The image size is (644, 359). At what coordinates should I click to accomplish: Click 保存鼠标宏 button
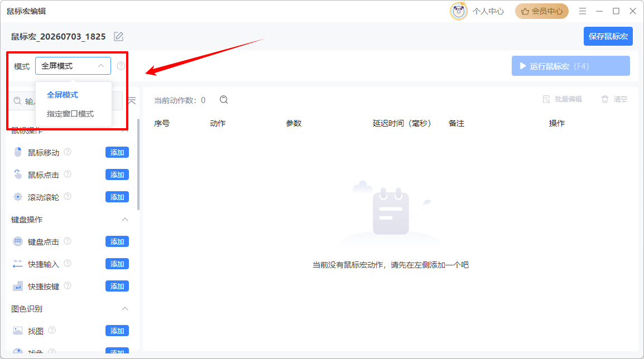tap(608, 36)
